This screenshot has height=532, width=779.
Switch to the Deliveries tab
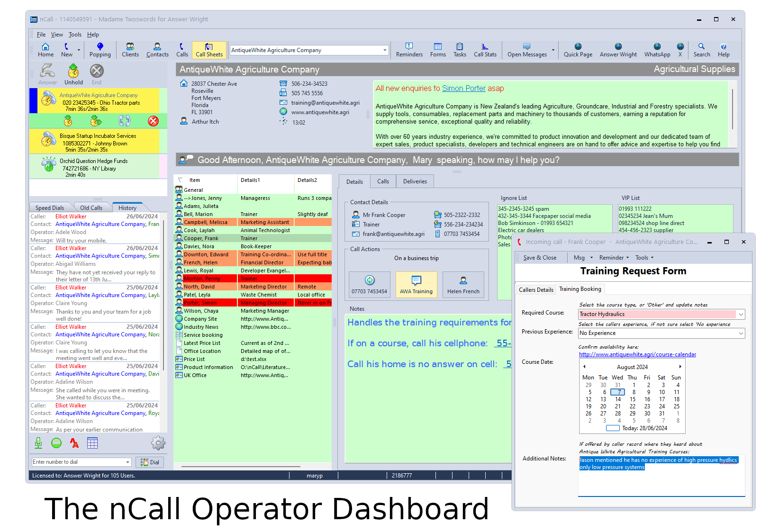(x=415, y=181)
